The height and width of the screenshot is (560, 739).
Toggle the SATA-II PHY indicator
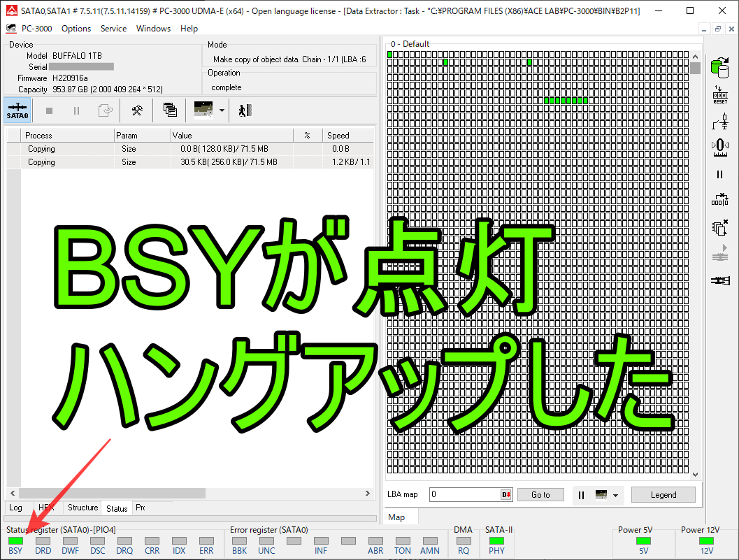(x=497, y=540)
